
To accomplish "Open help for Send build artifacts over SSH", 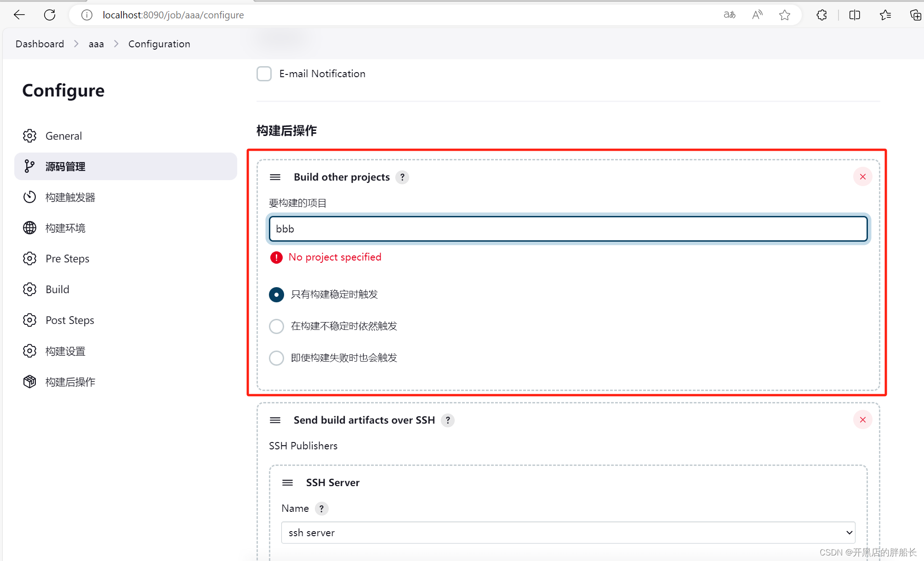I will [x=448, y=420].
